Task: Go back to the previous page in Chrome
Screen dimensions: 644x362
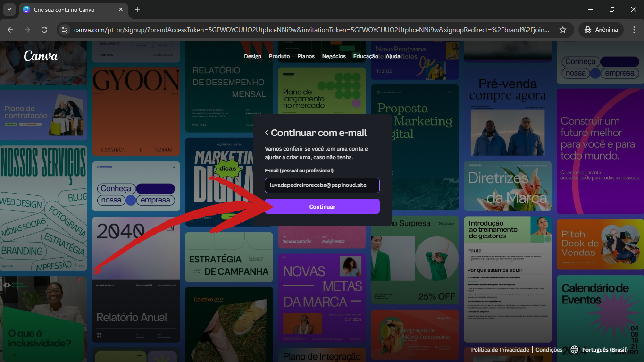Action: 10,30
